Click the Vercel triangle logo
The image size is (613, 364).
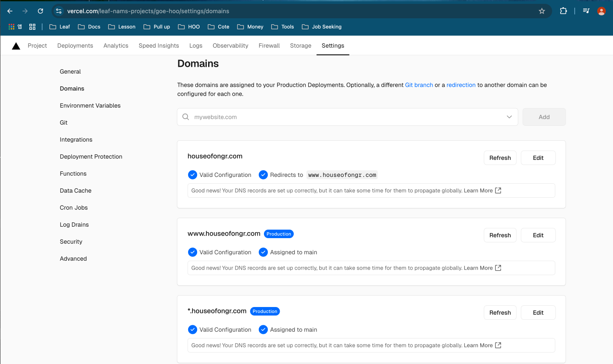[x=16, y=46]
